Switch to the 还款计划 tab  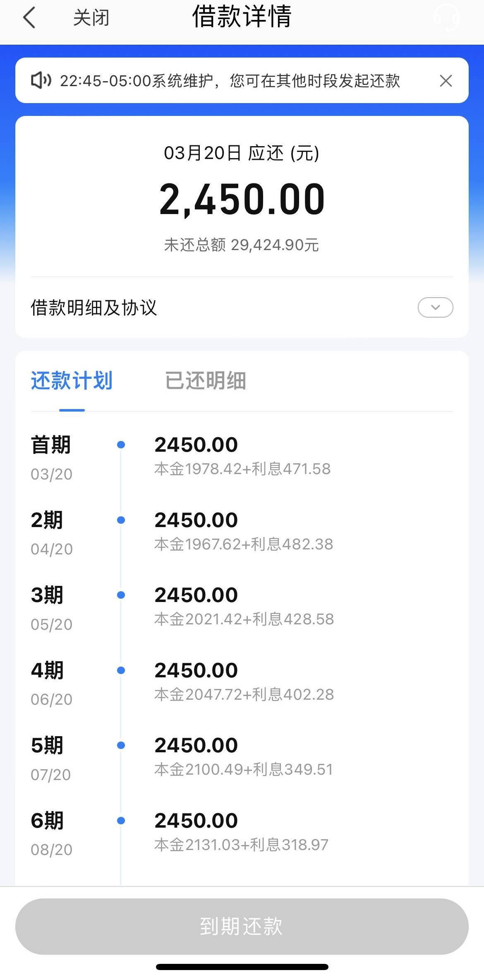pos(72,380)
